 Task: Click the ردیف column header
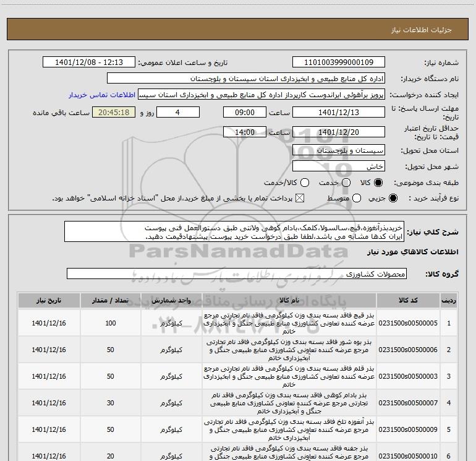(x=449, y=300)
